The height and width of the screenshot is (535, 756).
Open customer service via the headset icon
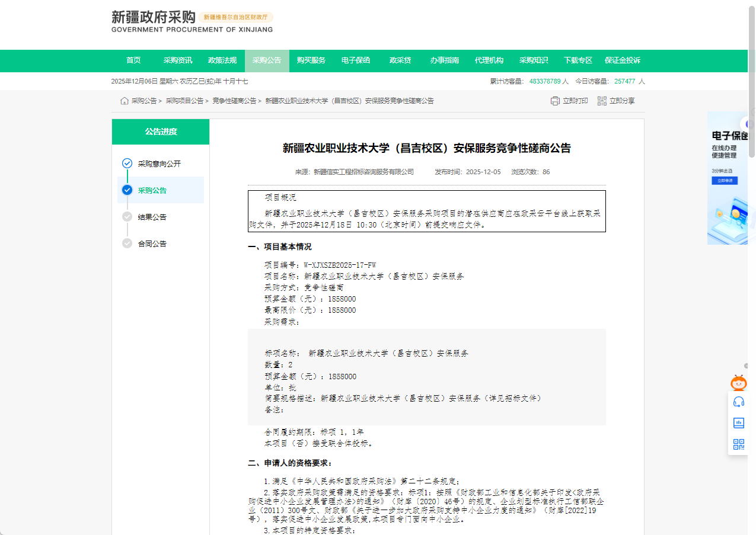point(738,402)
